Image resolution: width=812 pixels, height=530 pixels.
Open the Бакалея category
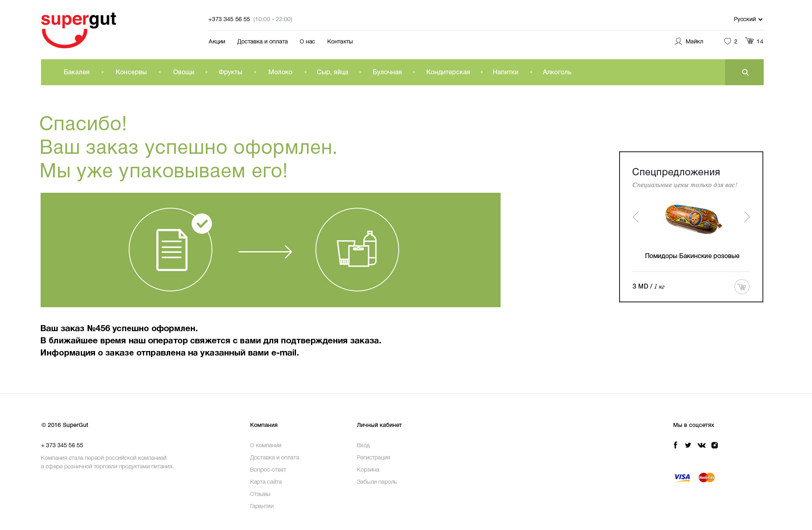[77, 72]
